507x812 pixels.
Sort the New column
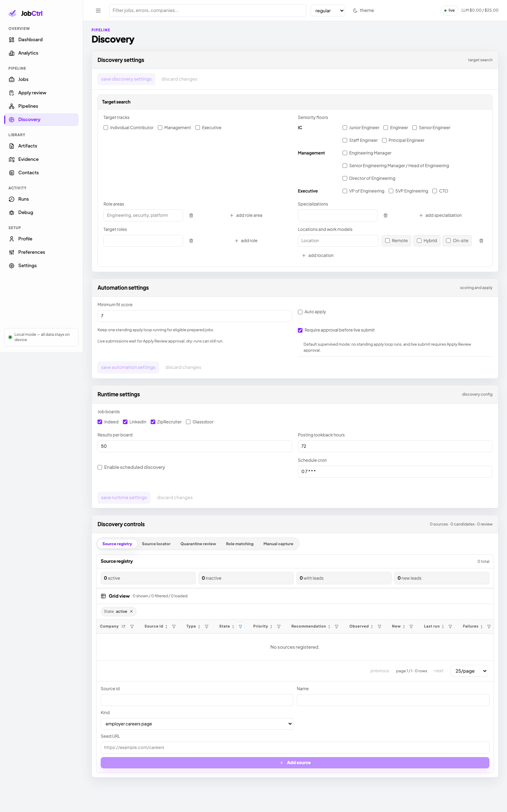pos(404,627)
